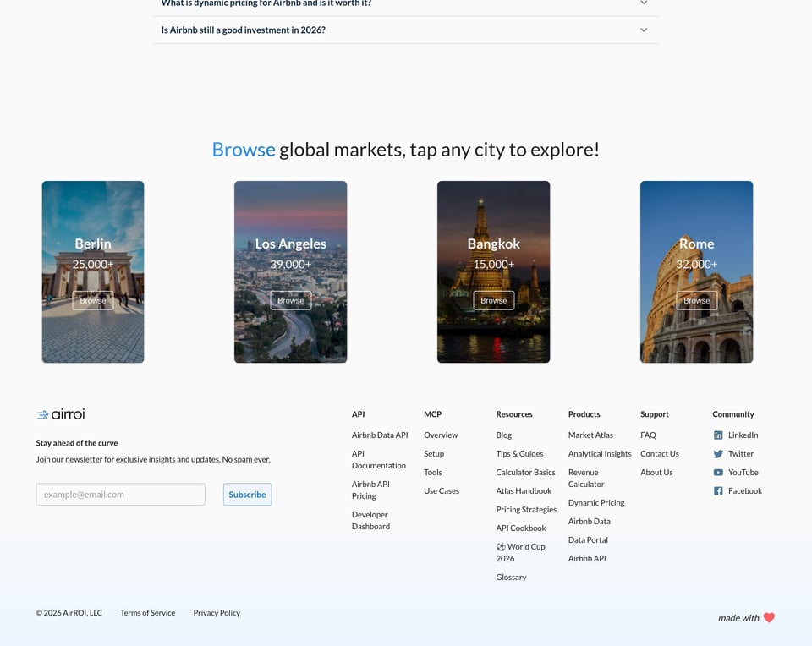
Task: Browse the Bangkok market card button
Action: tap(493, 300)
